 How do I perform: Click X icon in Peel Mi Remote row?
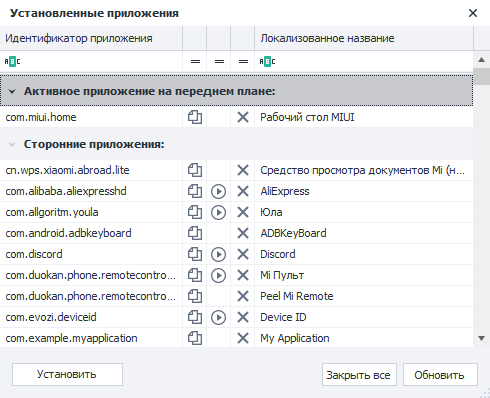pos(243,296)
